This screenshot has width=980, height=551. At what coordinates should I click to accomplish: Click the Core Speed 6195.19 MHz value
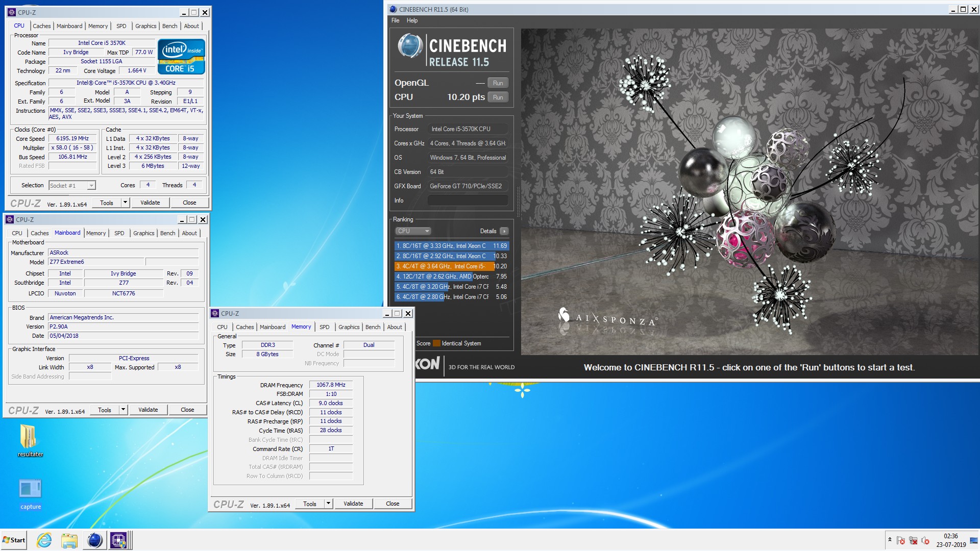pyautogui.click(x=72, y=138)
